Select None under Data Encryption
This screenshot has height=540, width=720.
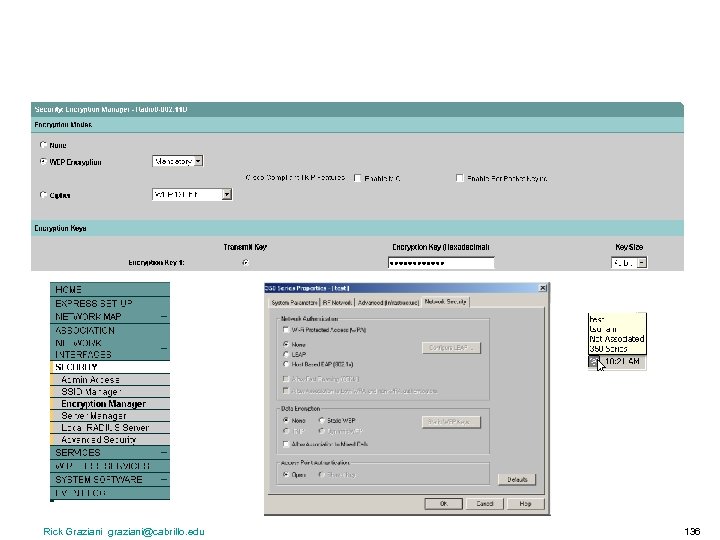[x=286, y=420]
